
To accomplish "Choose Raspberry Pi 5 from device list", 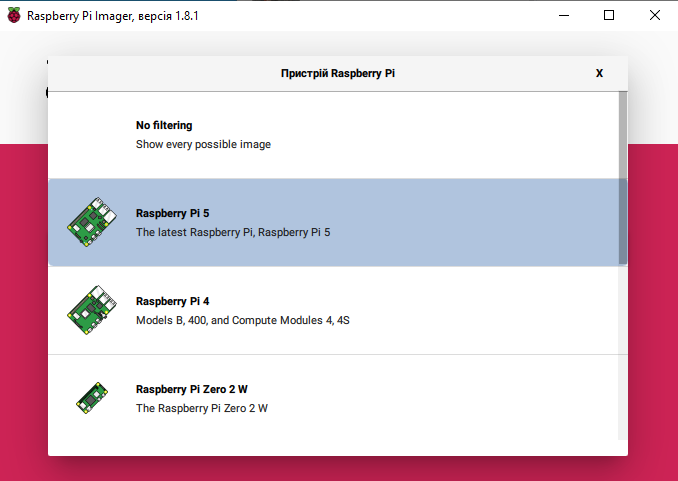I will coord(333,222).
